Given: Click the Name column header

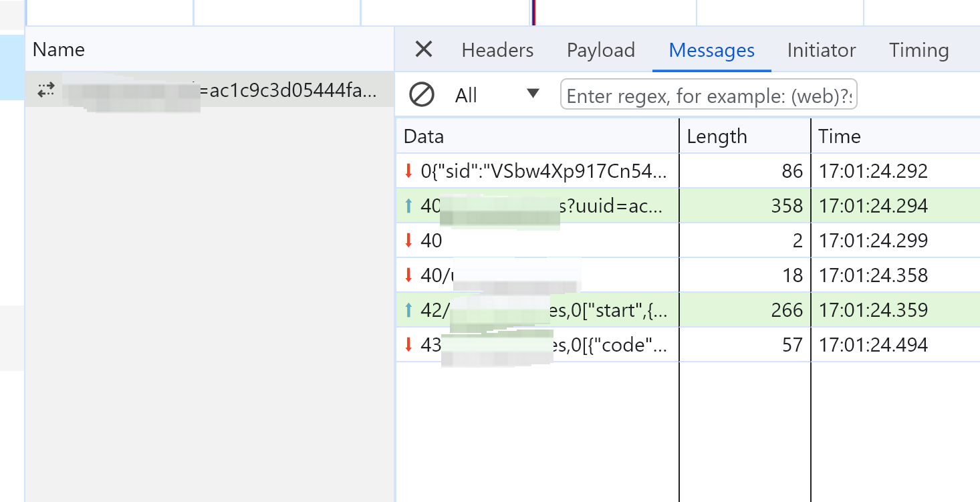Looking at the screenshot, I should click(209, 49).
